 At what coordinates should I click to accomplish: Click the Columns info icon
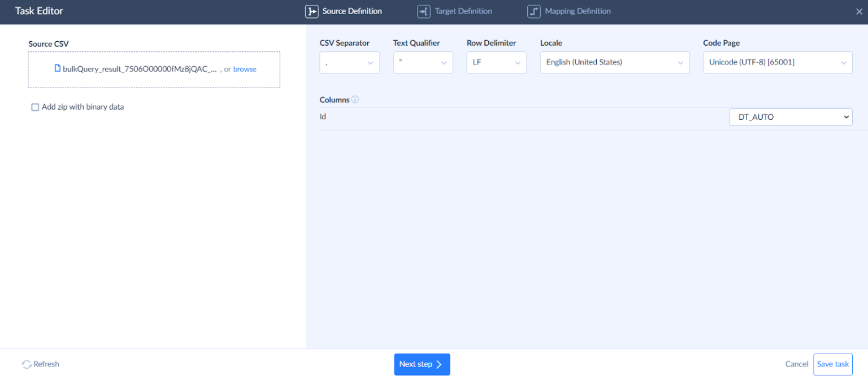pos(355,99)
